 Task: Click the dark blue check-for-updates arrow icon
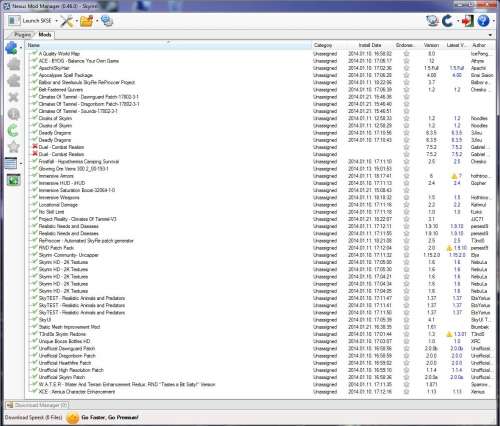pos(448,21)
